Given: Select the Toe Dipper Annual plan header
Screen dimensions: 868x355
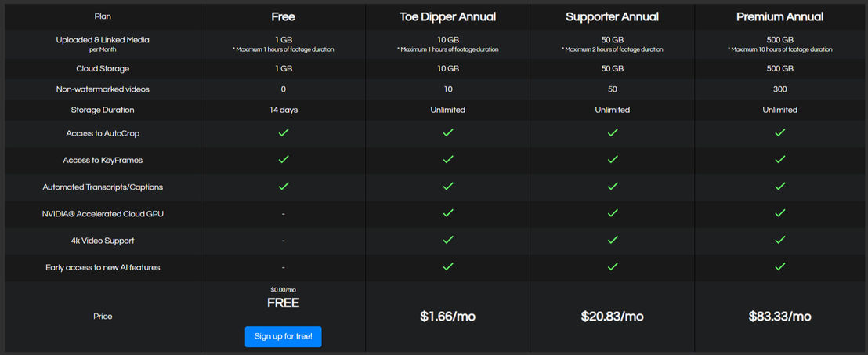Looking at the screenshot, I should (x=448, y=17).
